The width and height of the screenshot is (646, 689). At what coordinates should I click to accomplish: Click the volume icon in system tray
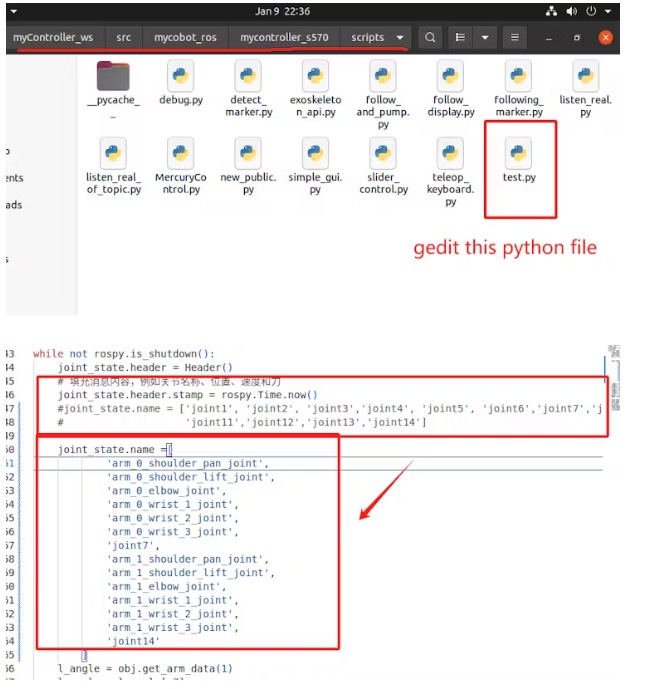[571, 11]
